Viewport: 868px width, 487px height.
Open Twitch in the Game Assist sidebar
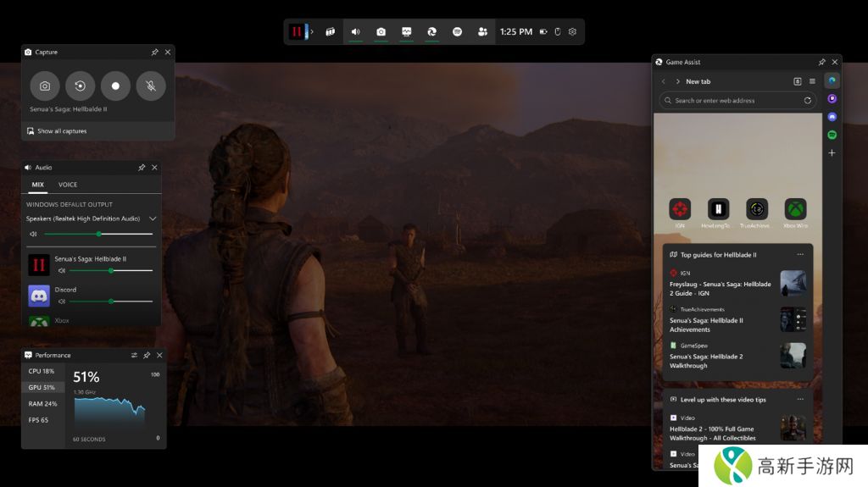(x=832, y=98)
